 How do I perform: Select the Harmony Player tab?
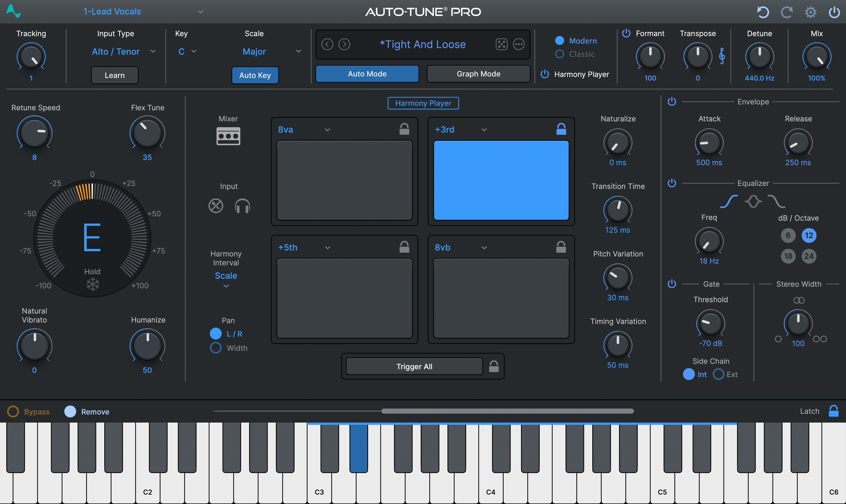(423, 103)
